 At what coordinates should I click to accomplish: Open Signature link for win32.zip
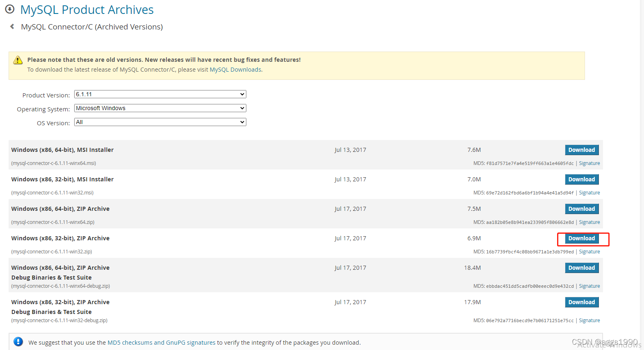(589, 252)
